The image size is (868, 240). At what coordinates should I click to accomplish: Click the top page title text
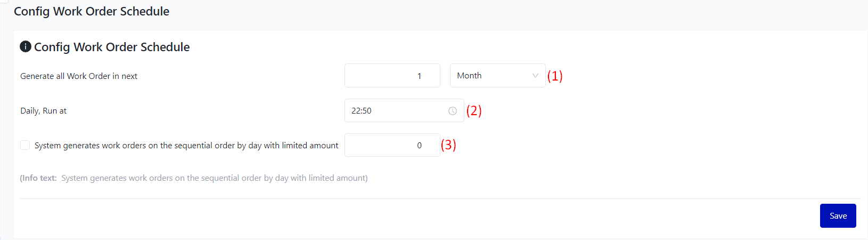tap(92, 11)
